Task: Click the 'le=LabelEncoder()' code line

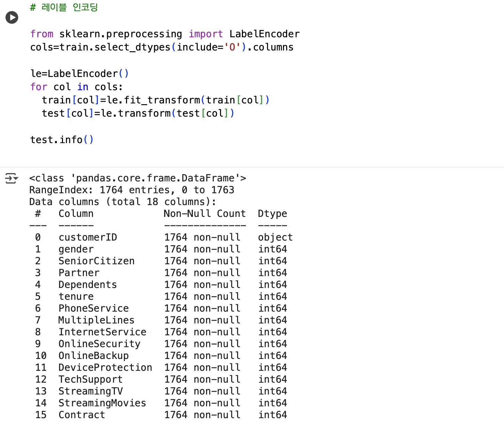Action: (x=80, y=73)
